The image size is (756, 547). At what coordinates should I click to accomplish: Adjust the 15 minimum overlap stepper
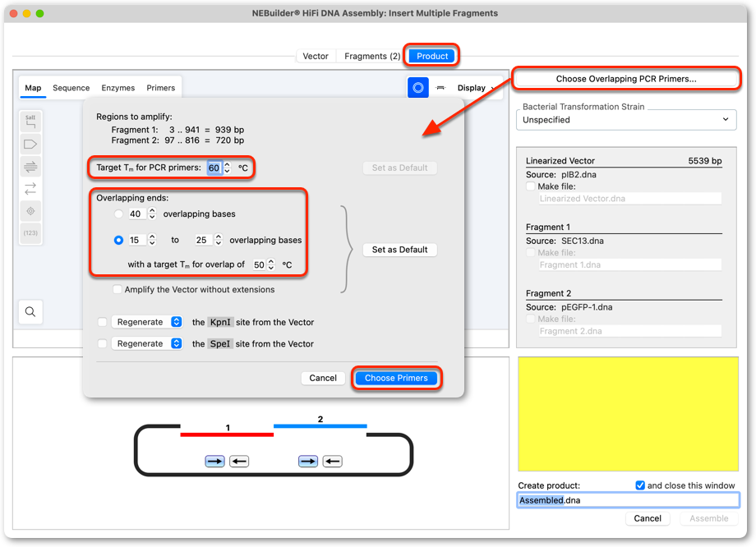[152, 240]
